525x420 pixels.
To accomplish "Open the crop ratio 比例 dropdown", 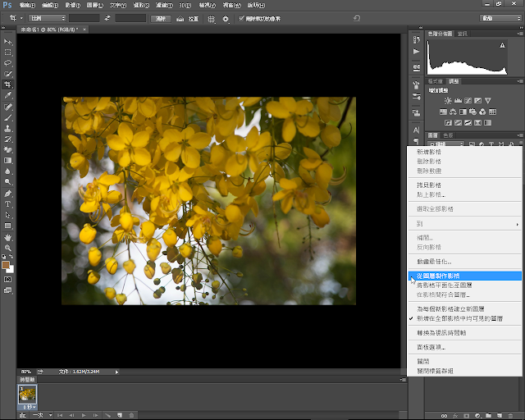I will (47, 18).
